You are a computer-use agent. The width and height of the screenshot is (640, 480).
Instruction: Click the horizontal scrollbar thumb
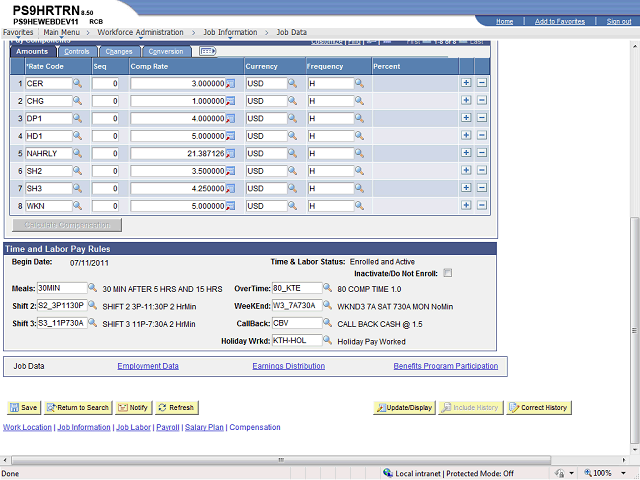pos(281,460)
